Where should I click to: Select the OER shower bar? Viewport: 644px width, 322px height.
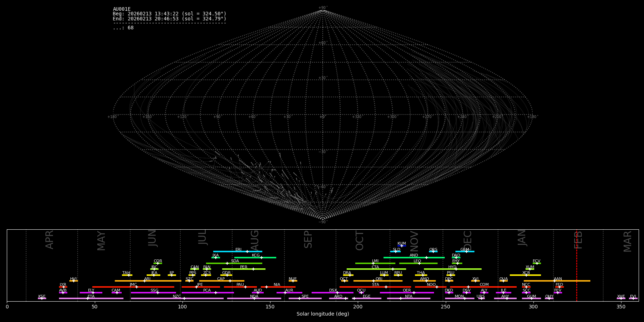407,293
